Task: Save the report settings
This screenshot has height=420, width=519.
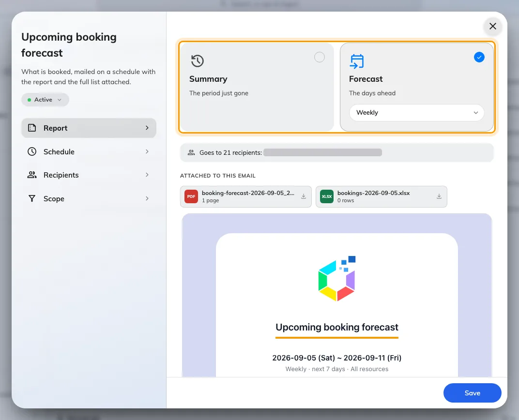Action: click(x=472, y=393)
